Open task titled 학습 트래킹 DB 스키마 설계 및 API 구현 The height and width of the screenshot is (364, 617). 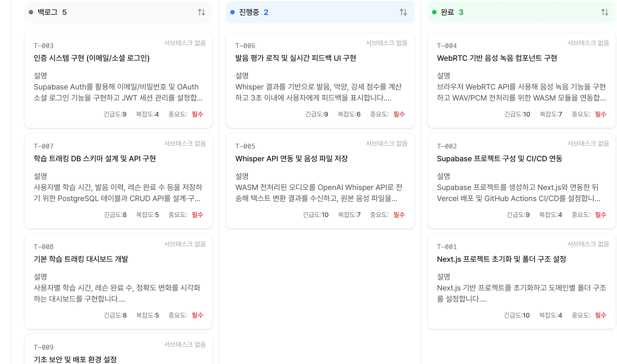click(x=95, y=159)
